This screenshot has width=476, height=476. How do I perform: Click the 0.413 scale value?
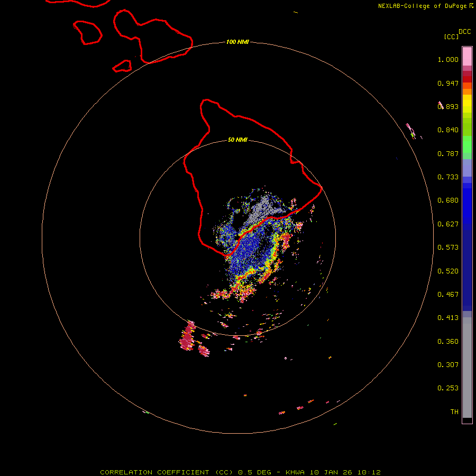coord(448,318)
